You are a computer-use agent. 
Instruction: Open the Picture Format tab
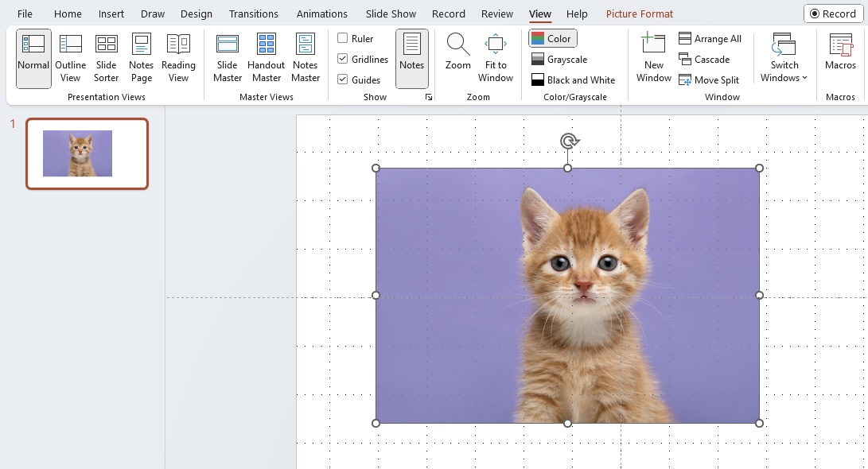tap(640, 14)
